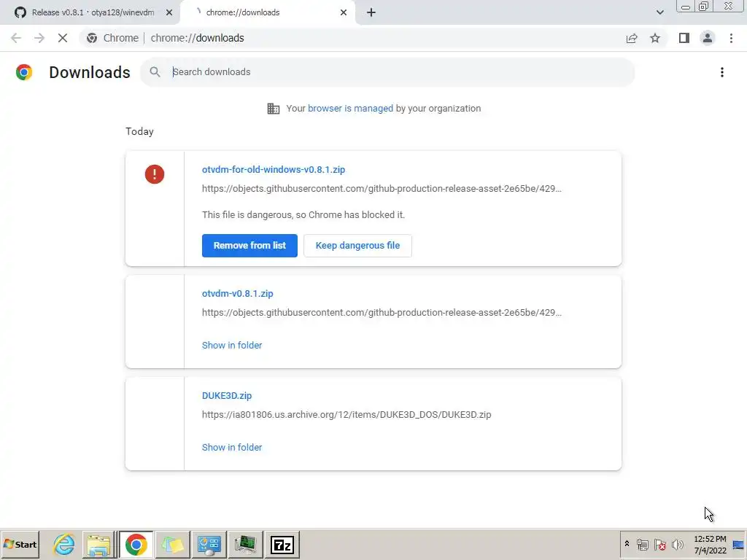
Task: Click Keep dangerous file button
Action: [x=357, y=246]
